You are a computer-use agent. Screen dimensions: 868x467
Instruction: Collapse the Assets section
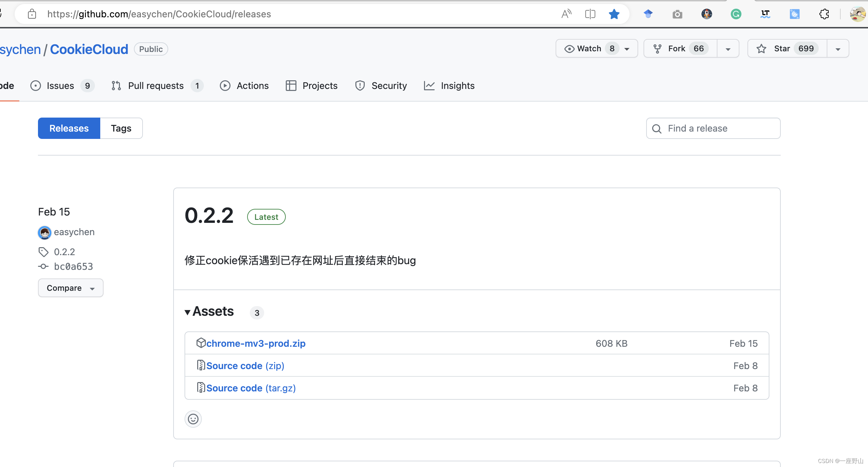click(x=209, y=311)
